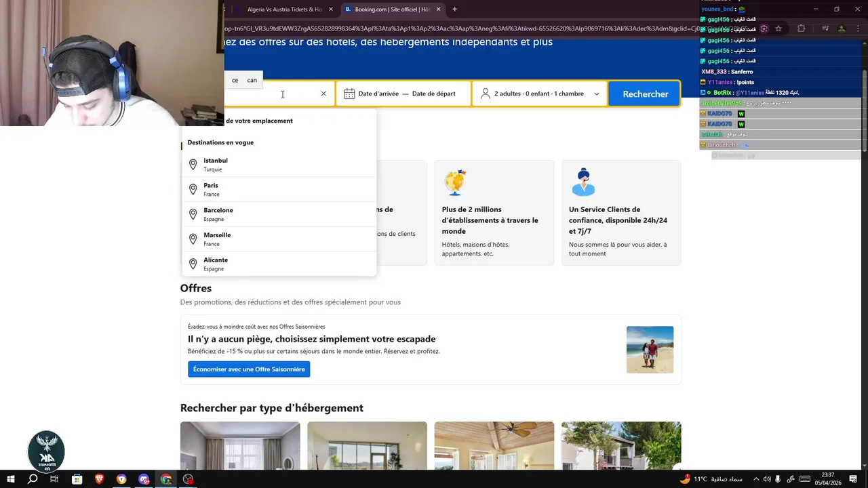
Task: Click the browser address bar URL
Action: (488, 28)
